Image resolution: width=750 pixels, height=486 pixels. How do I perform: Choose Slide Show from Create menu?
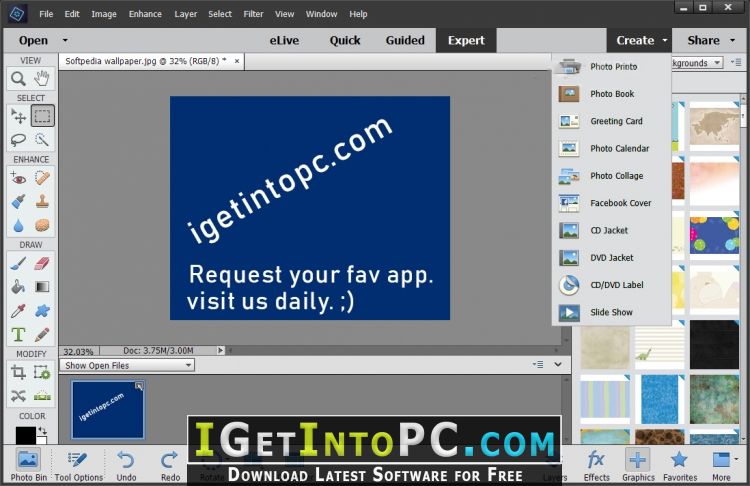[611, 312]
